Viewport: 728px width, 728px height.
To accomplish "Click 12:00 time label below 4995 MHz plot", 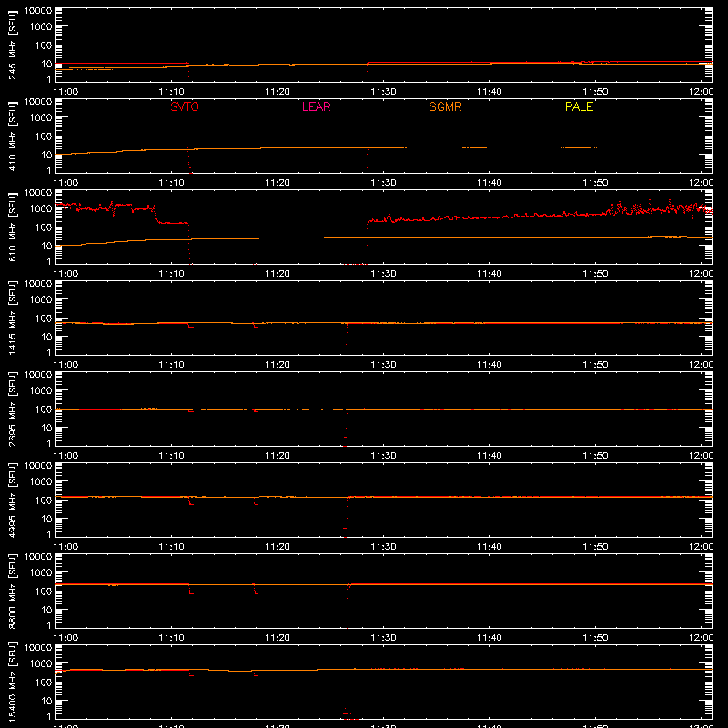I will 701,547.
